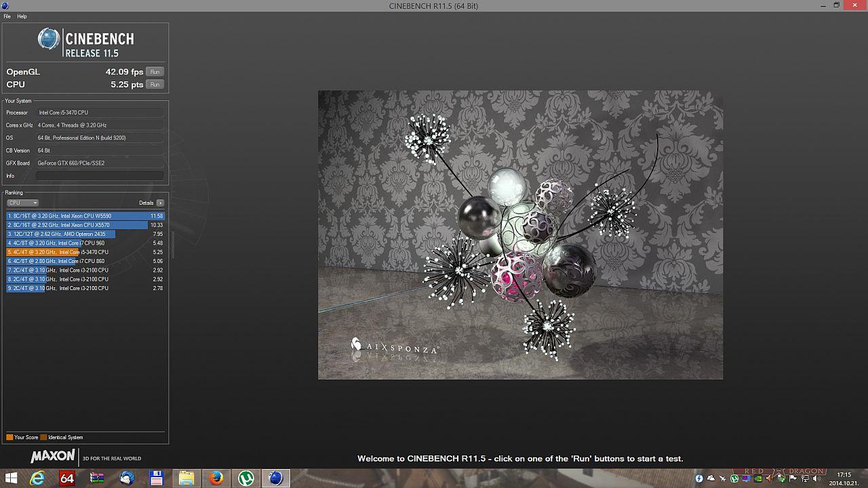The width and height of the screenshot is (868, 488).
Task: Click the Cinebench taskbar icon
Action: tap(275, 479)
